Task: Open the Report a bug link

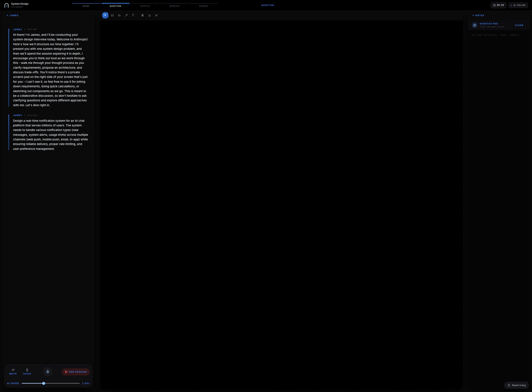Action: coord(516,385)
